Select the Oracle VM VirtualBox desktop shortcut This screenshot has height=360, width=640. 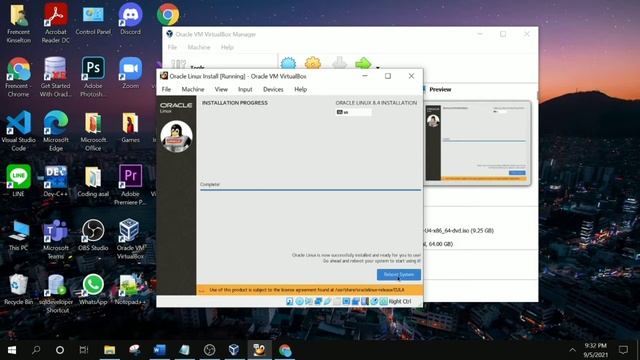[x=130, y=239]
